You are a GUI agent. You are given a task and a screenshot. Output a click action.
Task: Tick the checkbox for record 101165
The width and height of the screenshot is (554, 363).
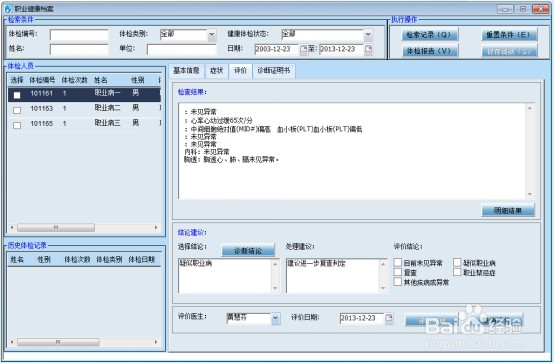tap(17, 125)
